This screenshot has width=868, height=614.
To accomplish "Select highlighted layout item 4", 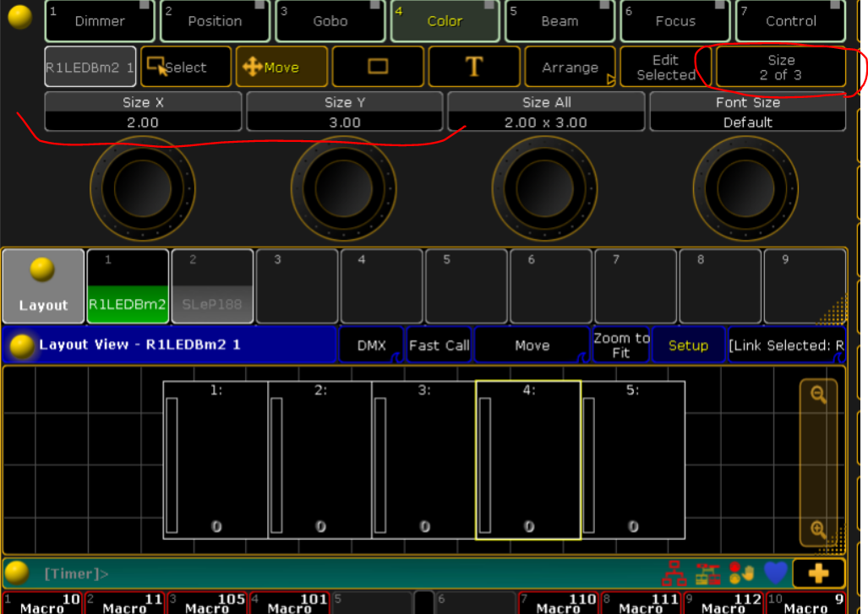I will 528,459.
